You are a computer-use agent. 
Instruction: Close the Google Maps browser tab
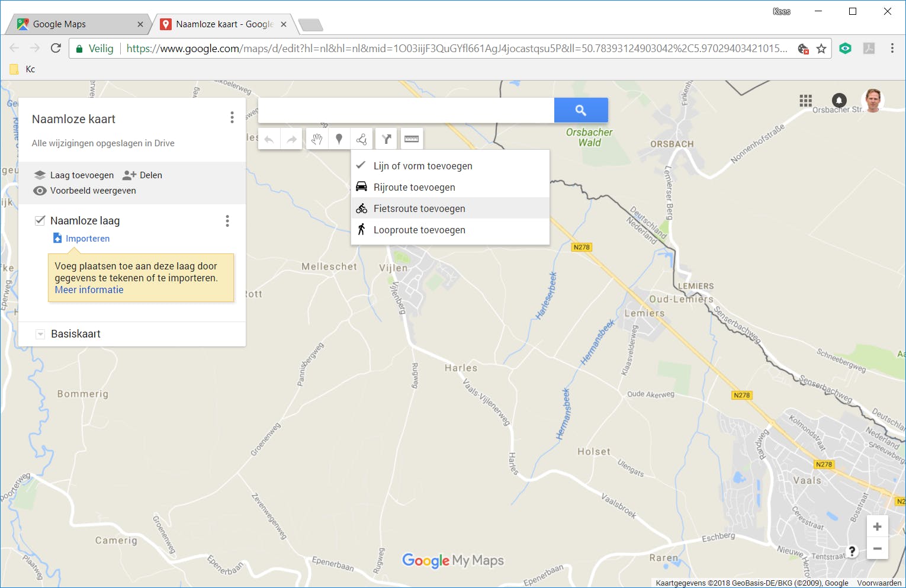[x=140, y=24]
